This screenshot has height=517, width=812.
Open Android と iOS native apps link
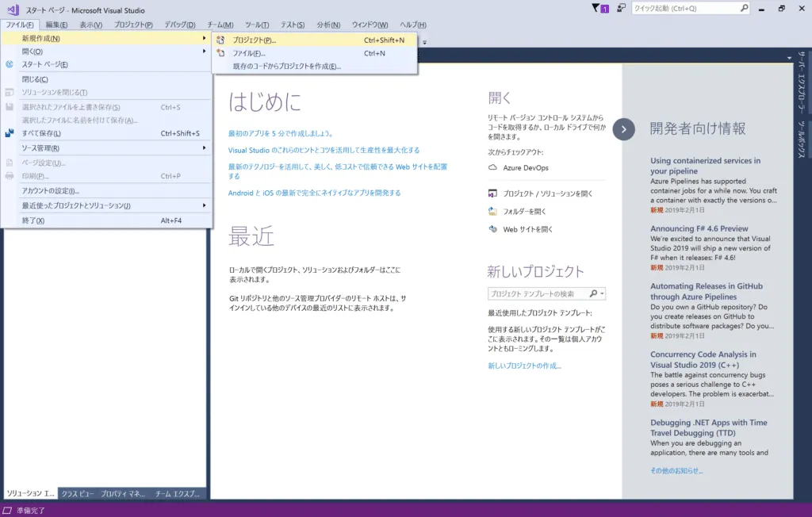(314, 193)
